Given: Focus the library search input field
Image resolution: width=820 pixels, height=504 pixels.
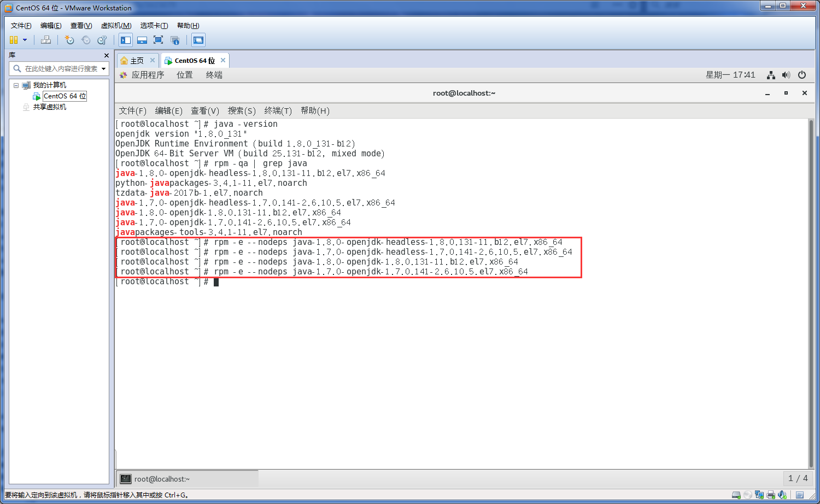Looking at the screenshot, I should point(60,69).
